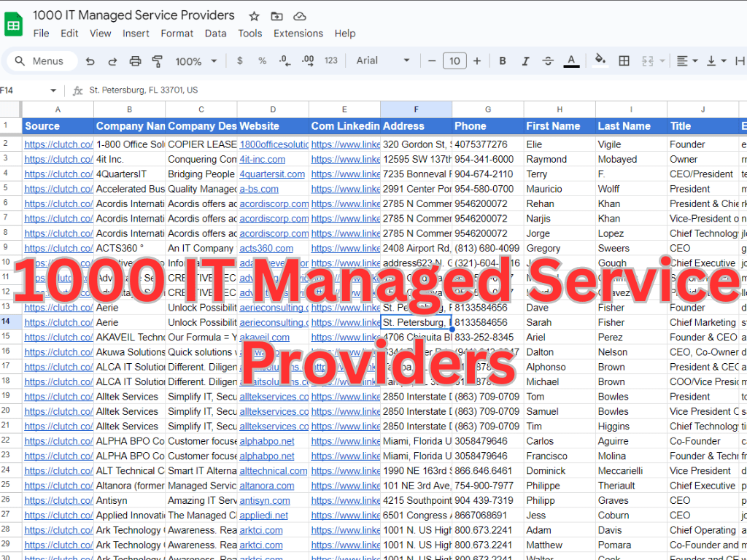Open the 4quartersit.com website link
Image resolution: width=747 pixels, height=560 pixels.
tap(272, 174)
